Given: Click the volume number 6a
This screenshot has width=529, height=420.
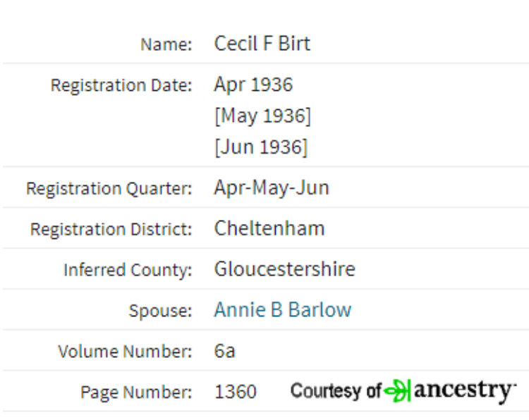Looking at the screenshot, I should [x=225, y=351].
